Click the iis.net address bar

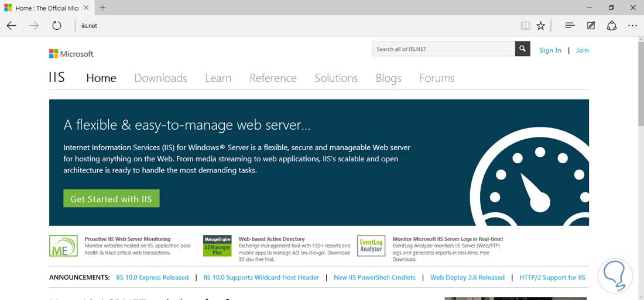pyautogui.click(x=296, y=26)
